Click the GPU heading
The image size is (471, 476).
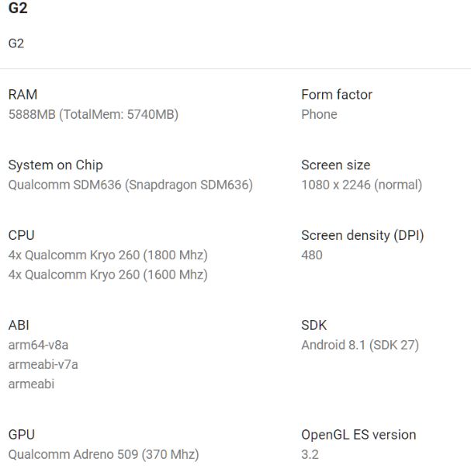[x=21, y=435]
